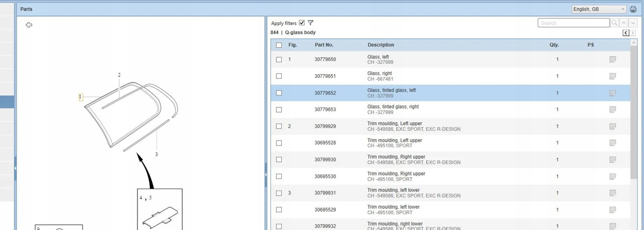Click the print icon
The height and width of the screenshot is (230, 644).
click(x=633, y=9)
